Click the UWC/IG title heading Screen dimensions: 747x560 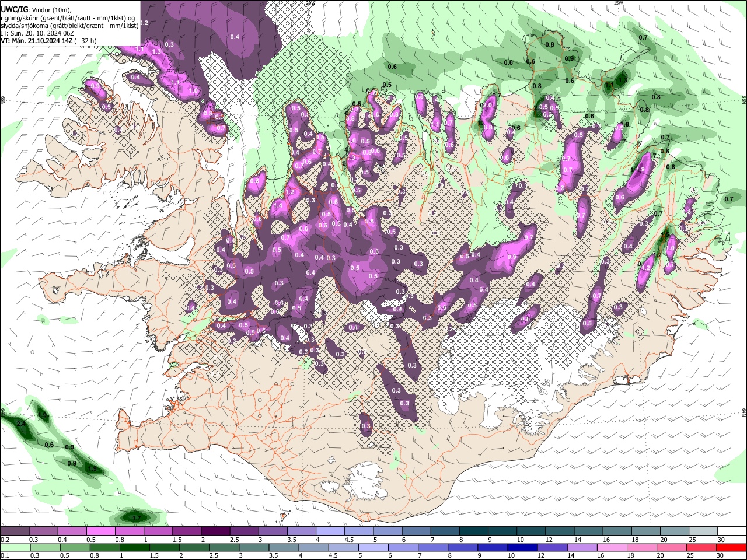(14, 10)
